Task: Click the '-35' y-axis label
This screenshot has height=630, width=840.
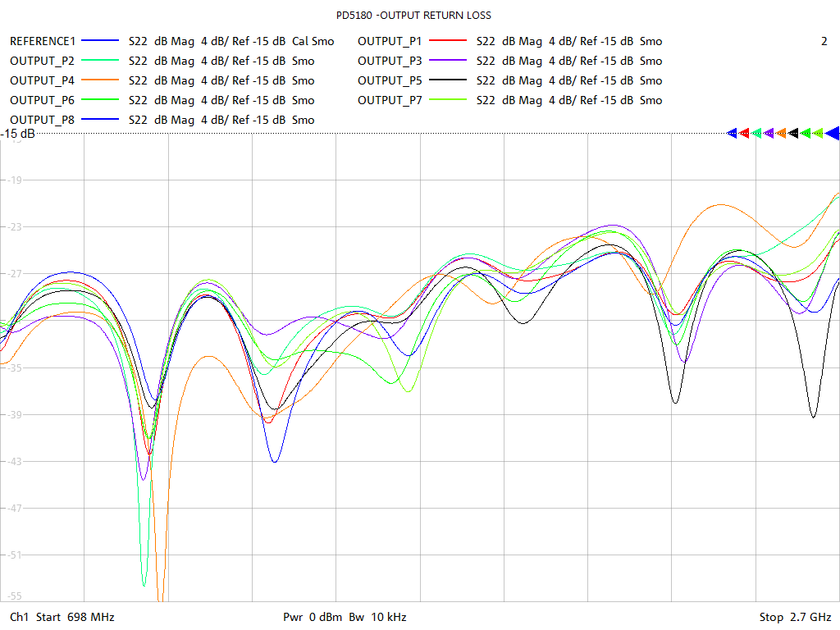Action: pyautogui.click(x=14, y=367)
